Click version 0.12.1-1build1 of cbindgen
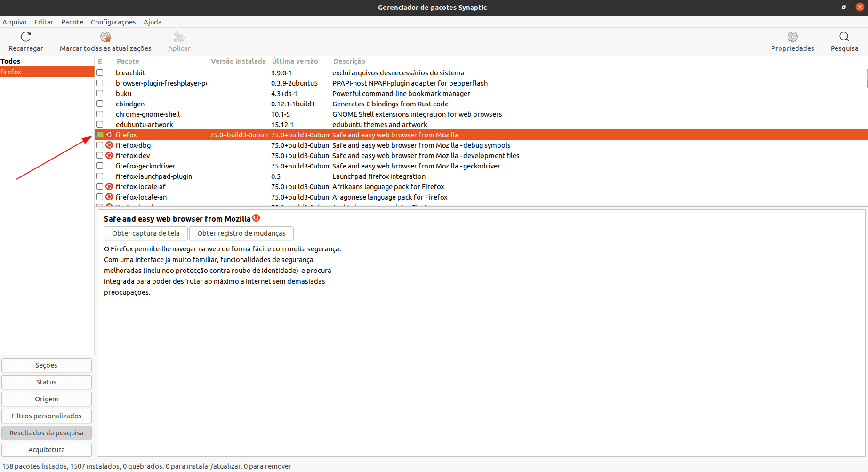The image size is (868, 472). 293,104
